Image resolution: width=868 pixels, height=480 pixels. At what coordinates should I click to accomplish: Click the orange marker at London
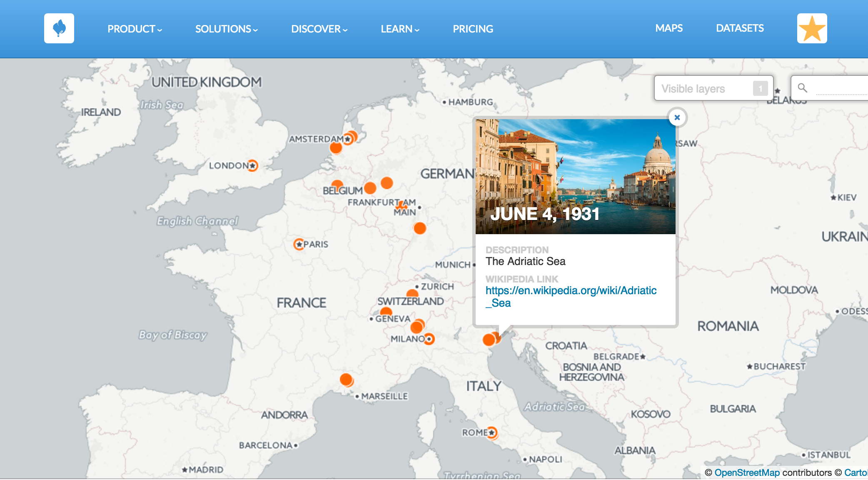(x=252, y=165)
